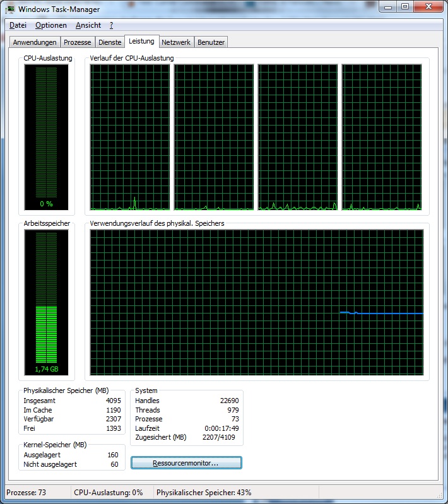Open the Datei menu

click(x=18, y=25)
